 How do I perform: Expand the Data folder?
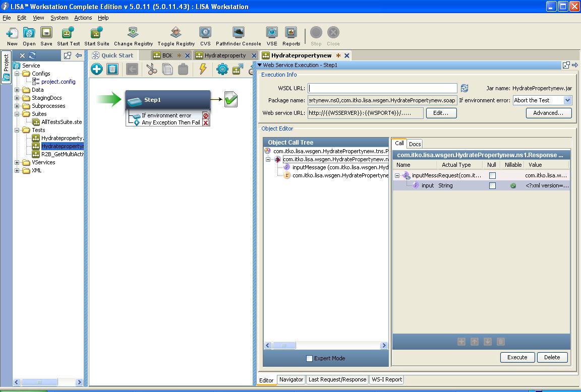click(17, 90)
